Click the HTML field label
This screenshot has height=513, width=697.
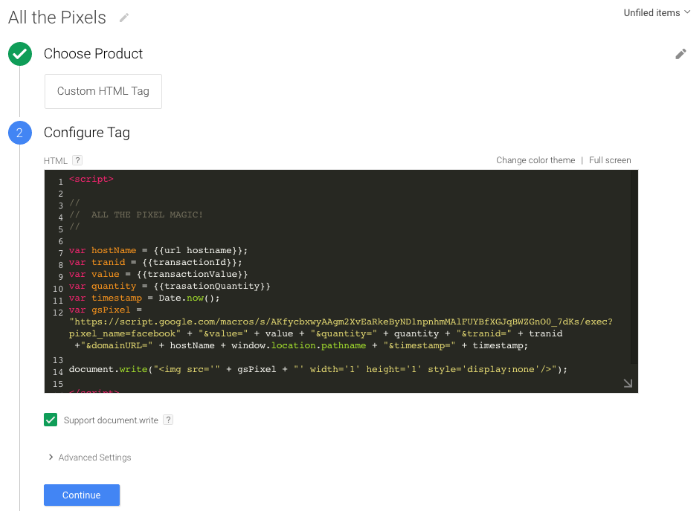point(56,160)
